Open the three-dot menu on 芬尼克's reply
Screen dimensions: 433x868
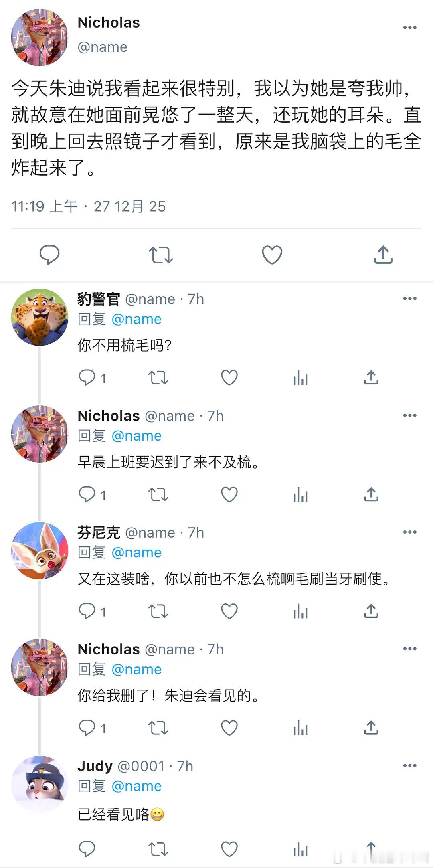pos(410,532)
